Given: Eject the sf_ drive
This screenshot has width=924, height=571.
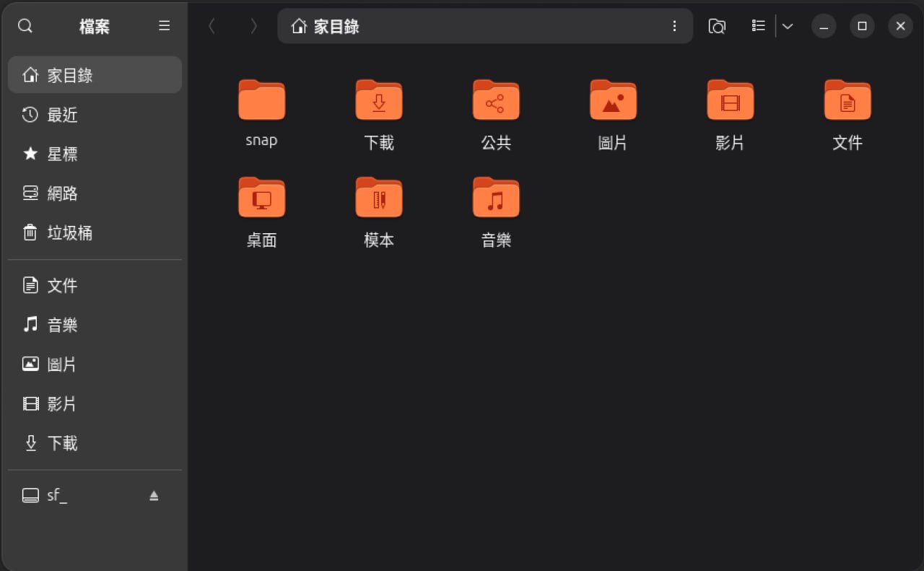Looking at the screenshot, I should 154,496.
